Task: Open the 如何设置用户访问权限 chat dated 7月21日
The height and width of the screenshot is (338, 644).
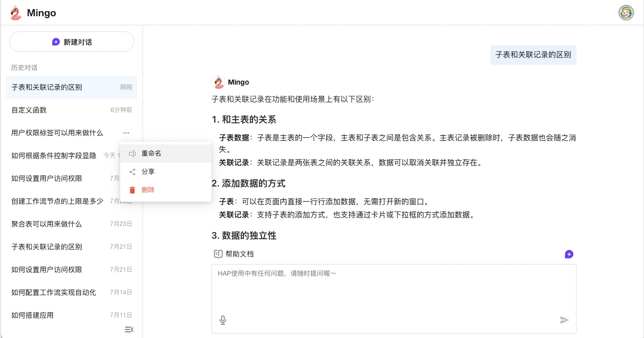Action: click(x=71, y=270)
